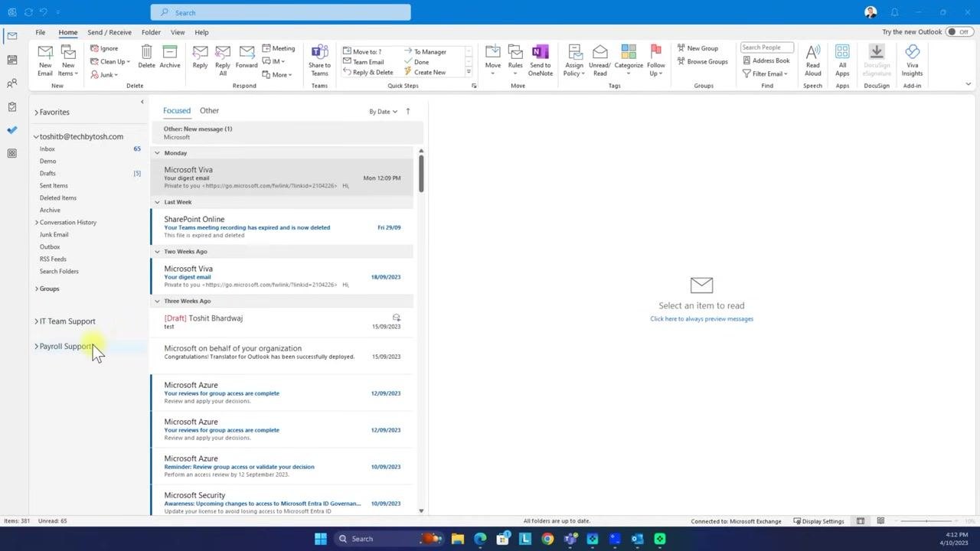Click 'Click here to always preview messages'

pos(701,319)
